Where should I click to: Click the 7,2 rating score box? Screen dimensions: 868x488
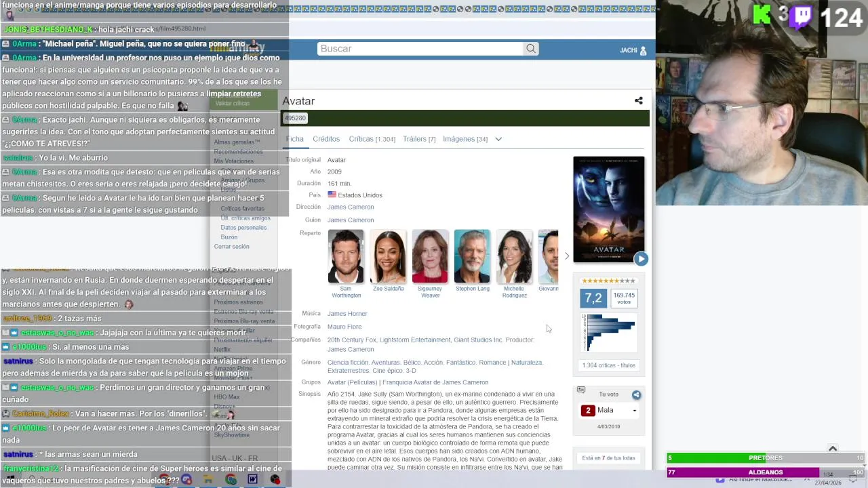tap(593, 298)
